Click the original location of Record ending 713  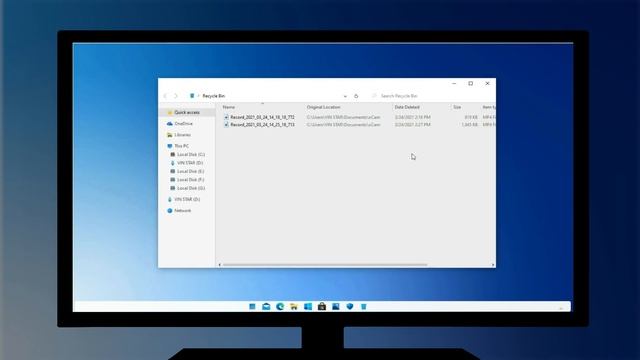coord(344,124)
